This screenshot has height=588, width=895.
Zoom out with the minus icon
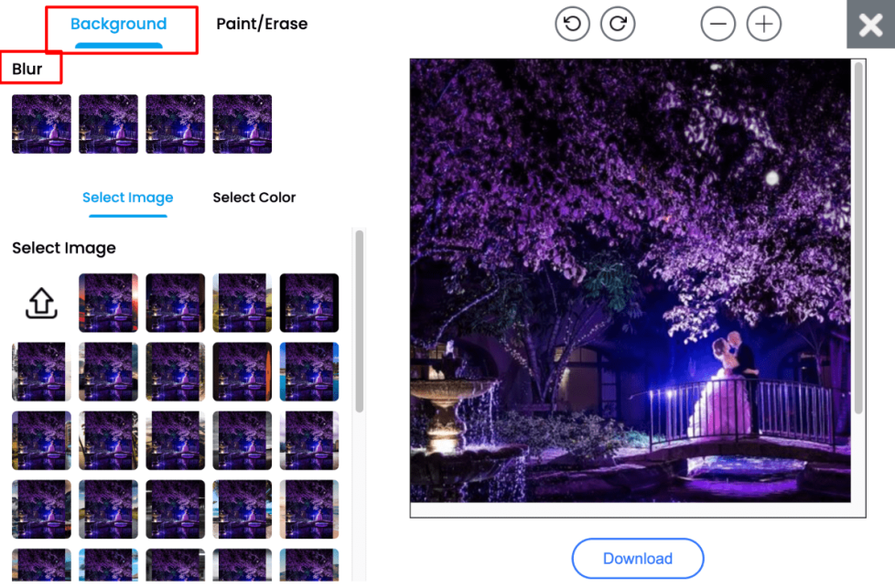click(718, 25)
